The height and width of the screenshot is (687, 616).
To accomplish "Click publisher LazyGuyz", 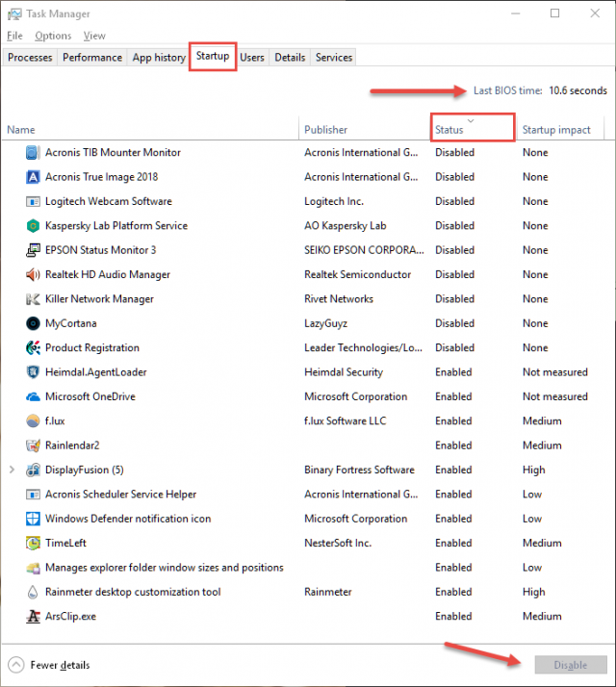I will [x=325, y=324].
